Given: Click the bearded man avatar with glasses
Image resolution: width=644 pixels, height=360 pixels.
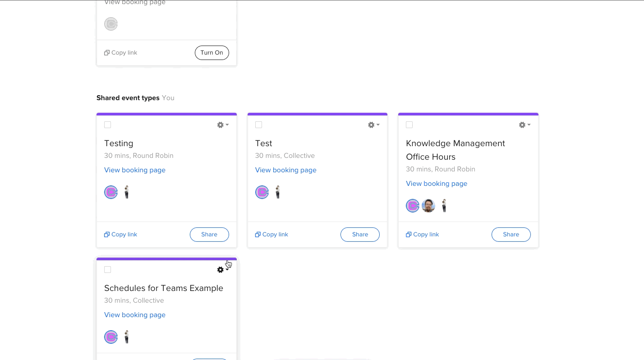Looking at the screenshot, I should (x=428, y=206).
